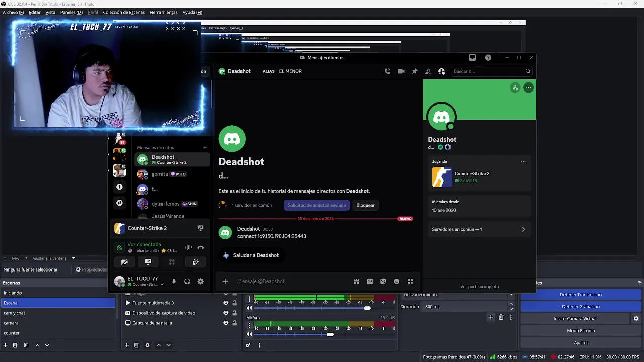This screenshot has height=362, width=644.
Task: Open the Discord help icon
Action: tap(488, 58)
